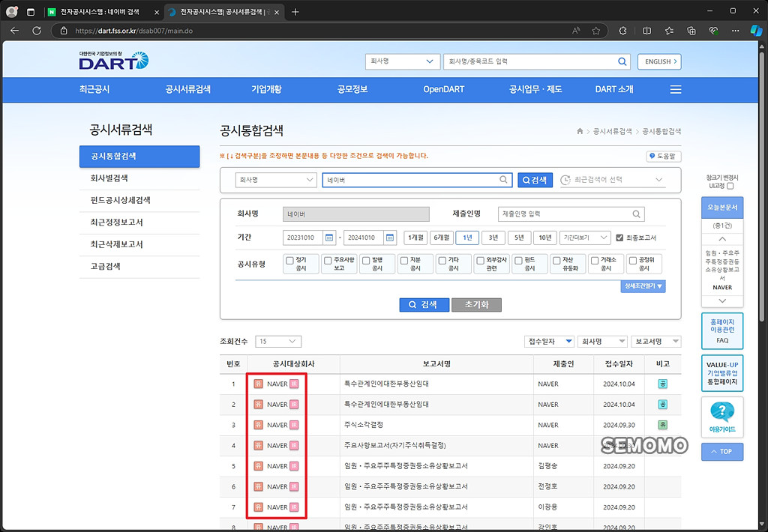
Task: Open OpenDART menu
Action: pos(444,90)
